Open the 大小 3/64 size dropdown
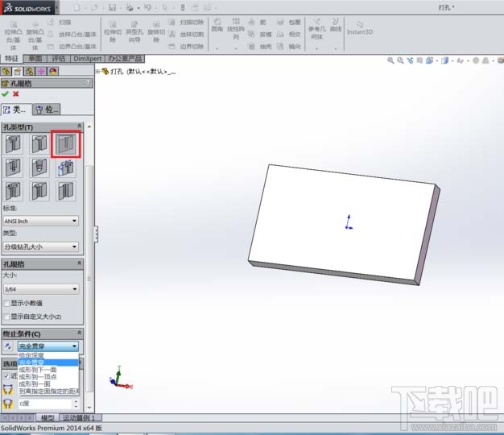The image size is (504, 435). tap(40, 289)
